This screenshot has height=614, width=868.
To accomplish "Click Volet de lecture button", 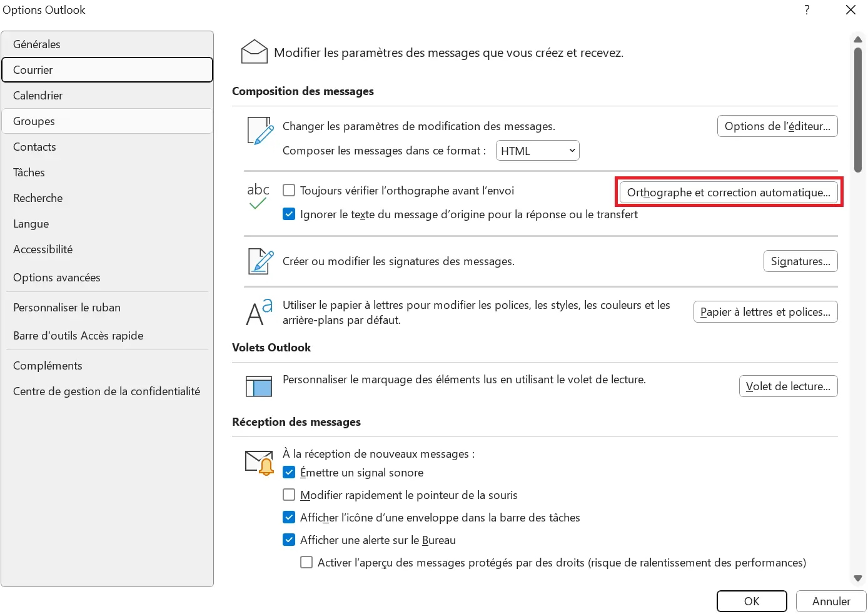I will point(788,386).
